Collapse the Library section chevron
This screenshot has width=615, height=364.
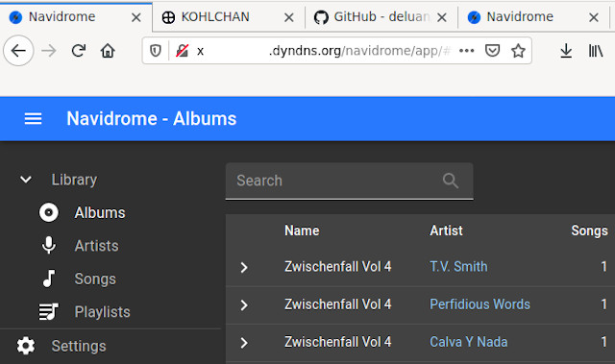click(x=26, y=180)
